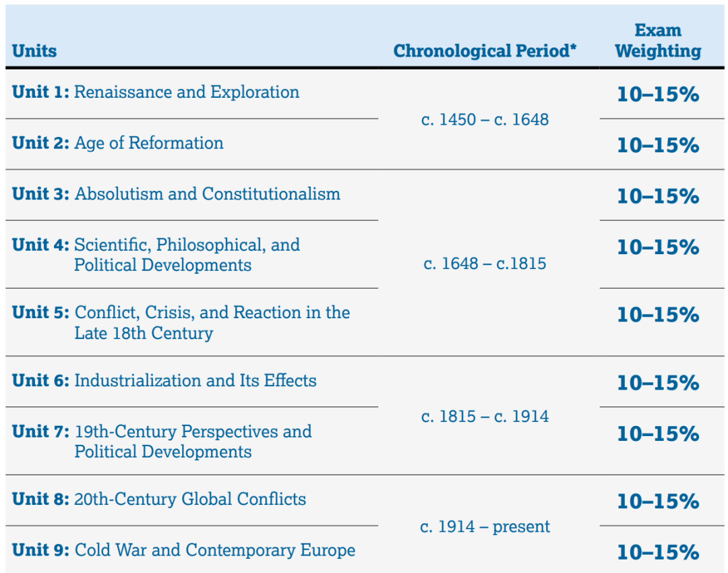The width and height of the screenshot is (728, 573).
Task: Click the Exam Weighting column header
Action: (x=658, y=40)
